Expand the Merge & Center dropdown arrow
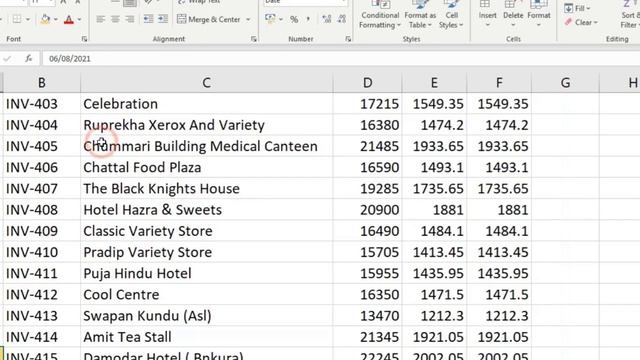 point(248,20)
